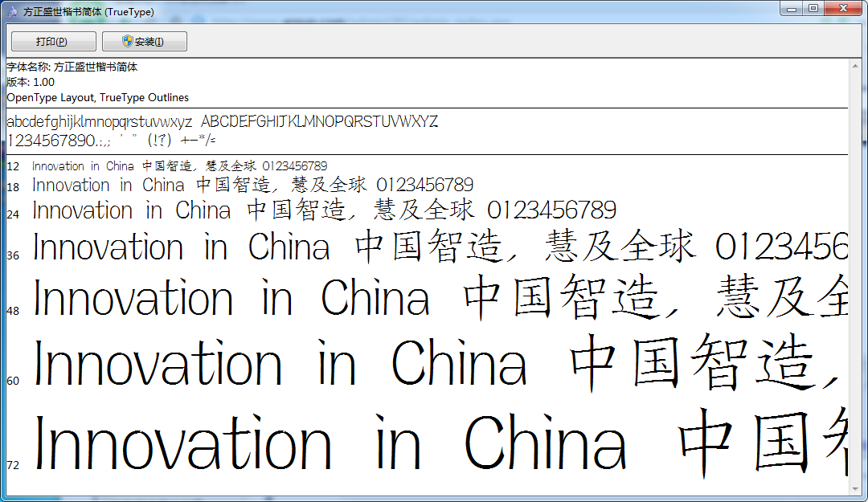Minimize the font viewer window
The height and width of the screenshot is (502, 868).
[x=792, y=9]
